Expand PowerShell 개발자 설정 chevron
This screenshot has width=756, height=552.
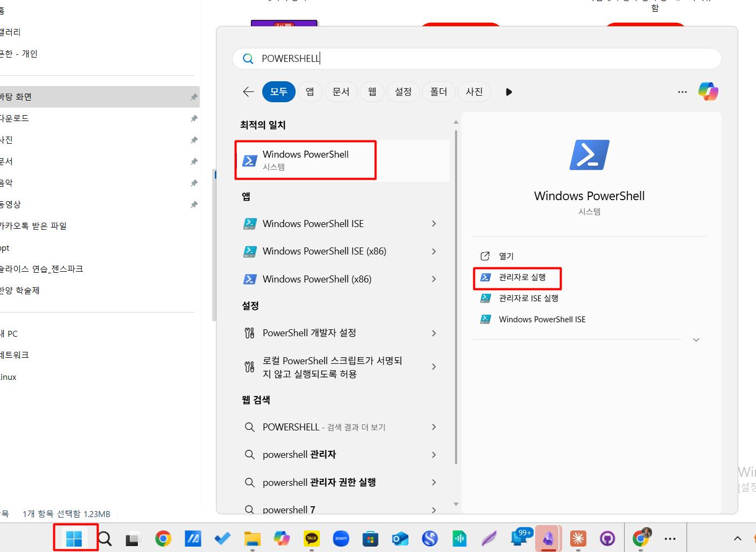434,334
